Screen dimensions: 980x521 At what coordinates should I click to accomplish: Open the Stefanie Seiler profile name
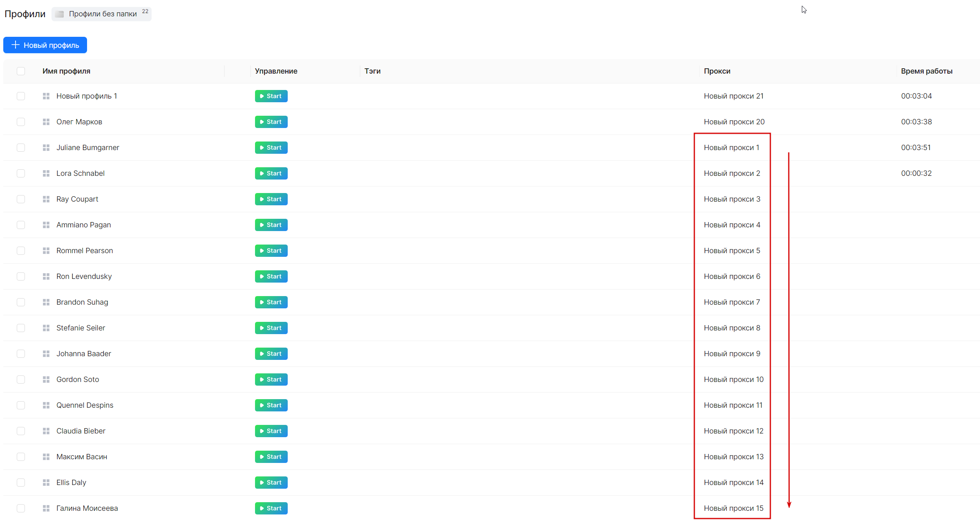(81, 328)
